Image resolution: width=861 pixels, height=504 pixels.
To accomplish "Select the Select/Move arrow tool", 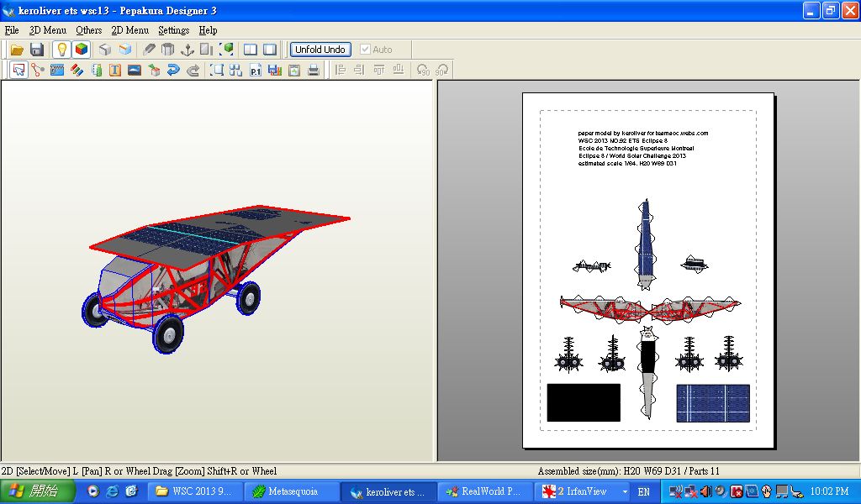I will (18, 71).
